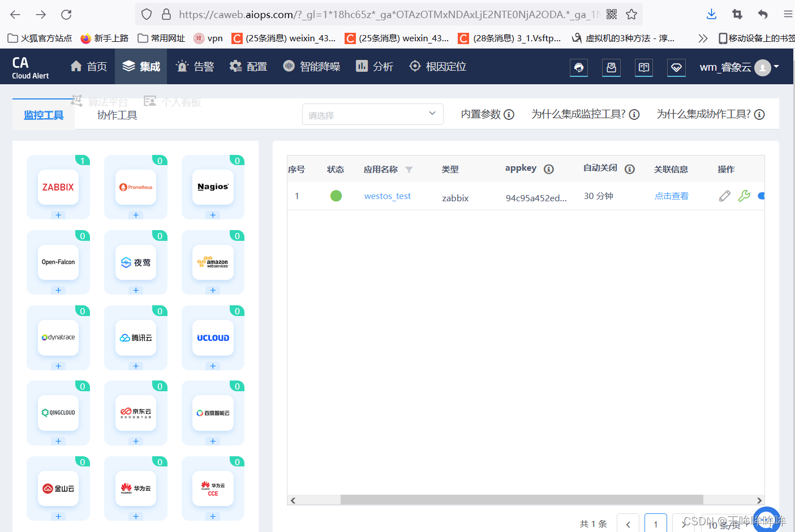
Task: Open the Open-Falcon integration card
Action: tap(58, 262)
